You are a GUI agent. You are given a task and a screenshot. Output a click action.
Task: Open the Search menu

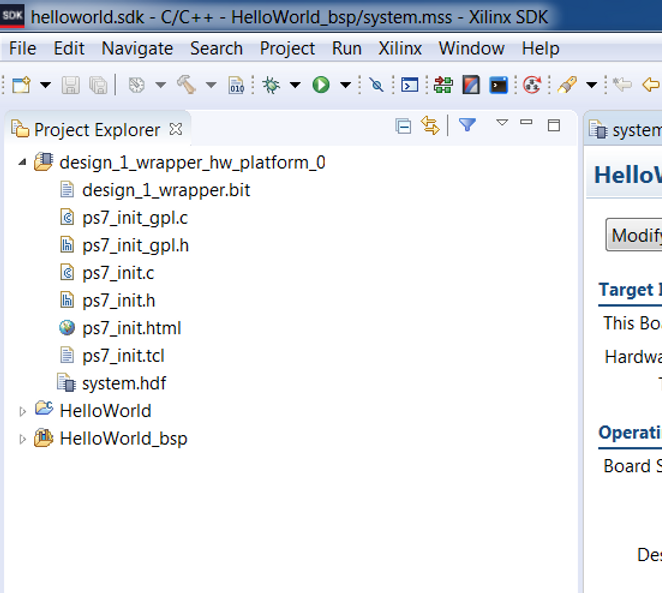(216, 49)
